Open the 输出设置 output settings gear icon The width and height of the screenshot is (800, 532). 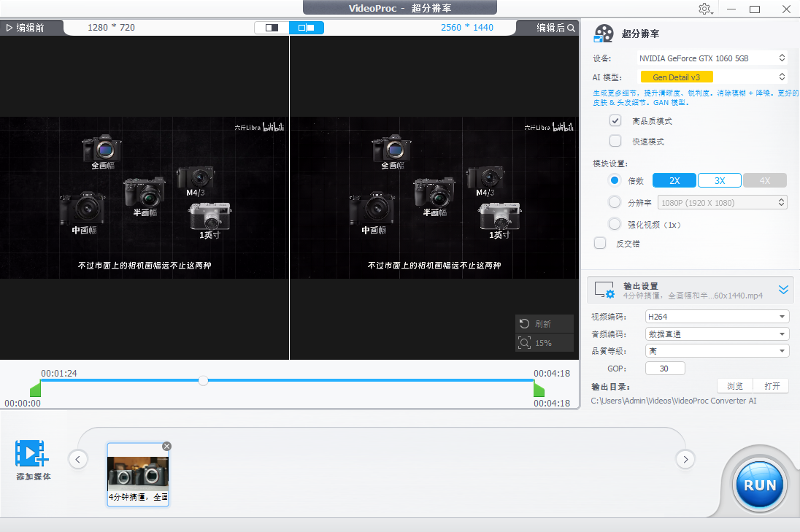[605, 289]
